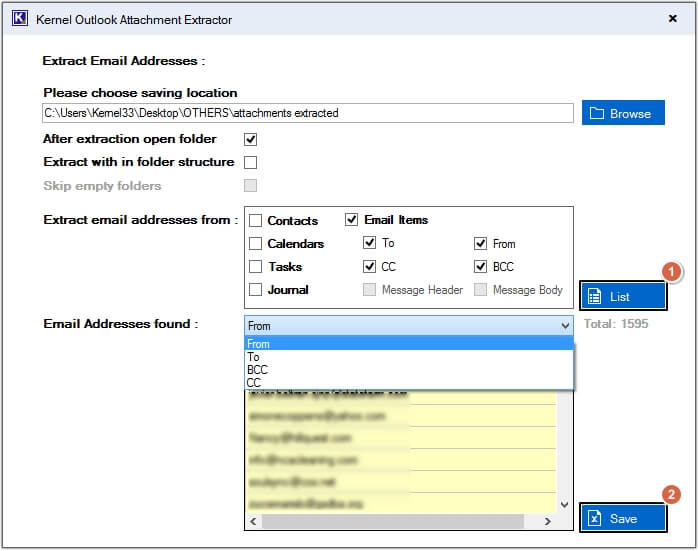Uncheck the Email Items checkbox
The image size is (699, 551).
[351, 219]
